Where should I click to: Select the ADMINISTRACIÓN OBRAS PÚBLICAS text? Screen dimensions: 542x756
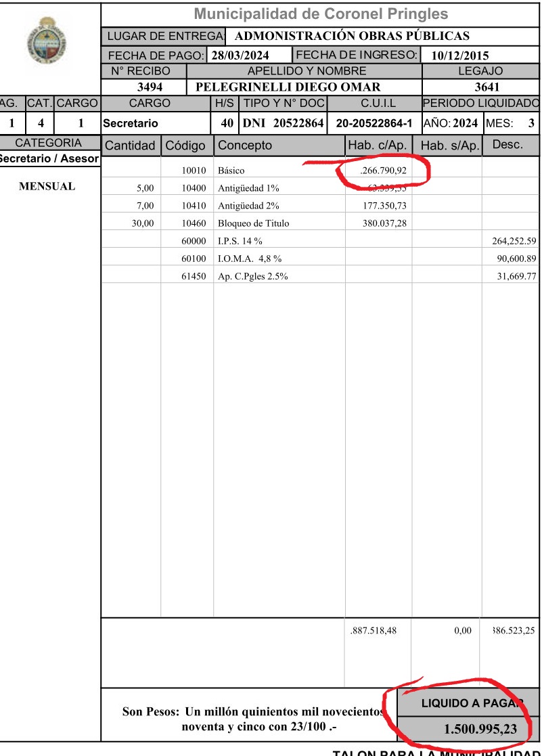pyautogui.click(x=352, y=36)
